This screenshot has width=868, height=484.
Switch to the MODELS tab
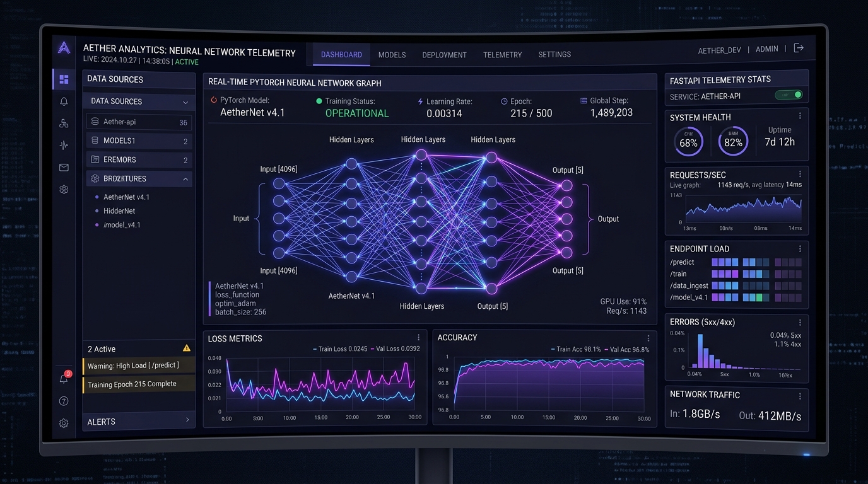(x=392, y=55)
